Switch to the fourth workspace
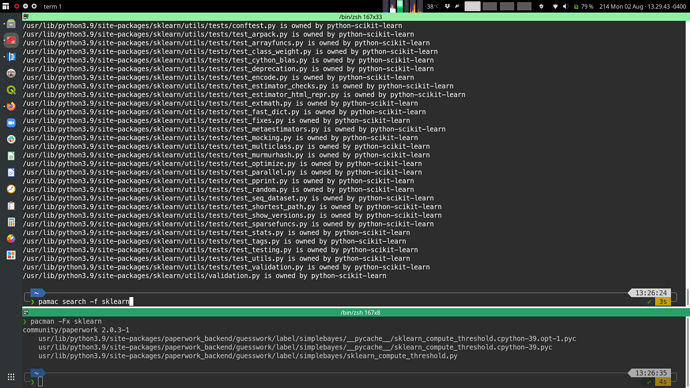The width and height of the screenshot is (690, 388). pos(524,6)
